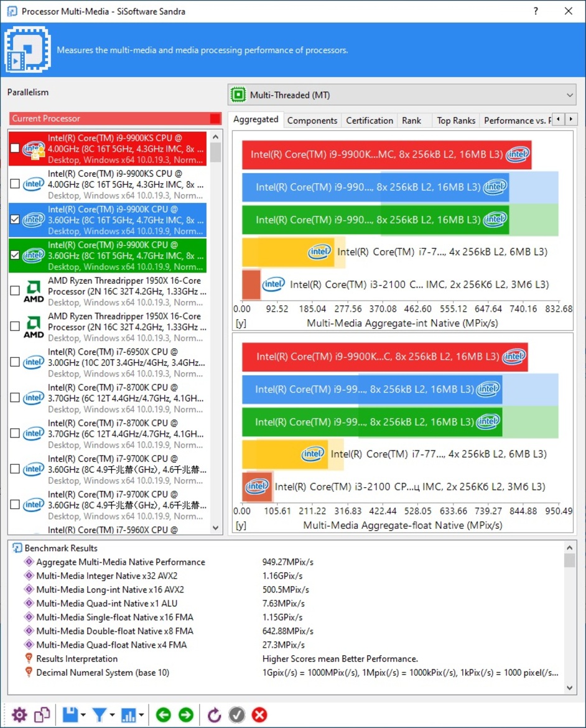Open the Performance vs. tab
The image size is (586, 728).
(518, 121)
